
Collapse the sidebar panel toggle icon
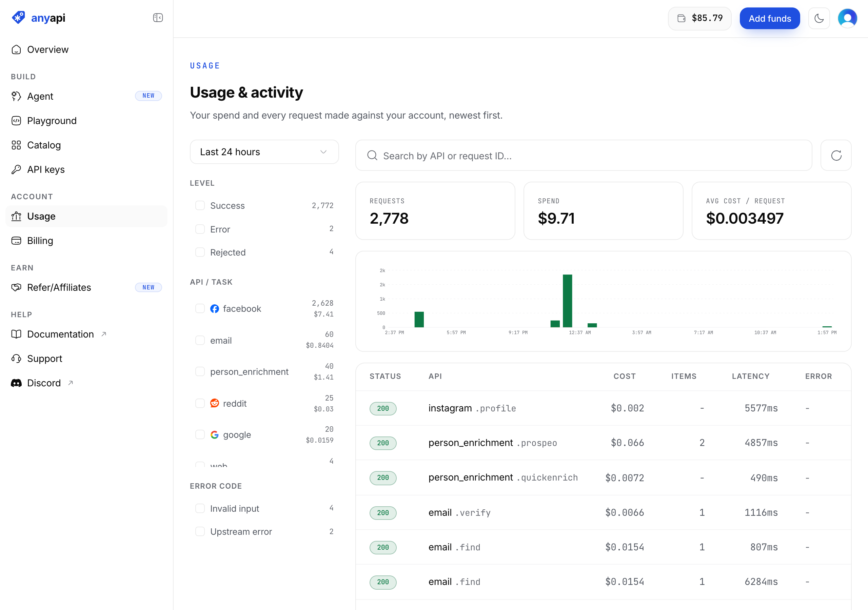(x=158, y=18)
